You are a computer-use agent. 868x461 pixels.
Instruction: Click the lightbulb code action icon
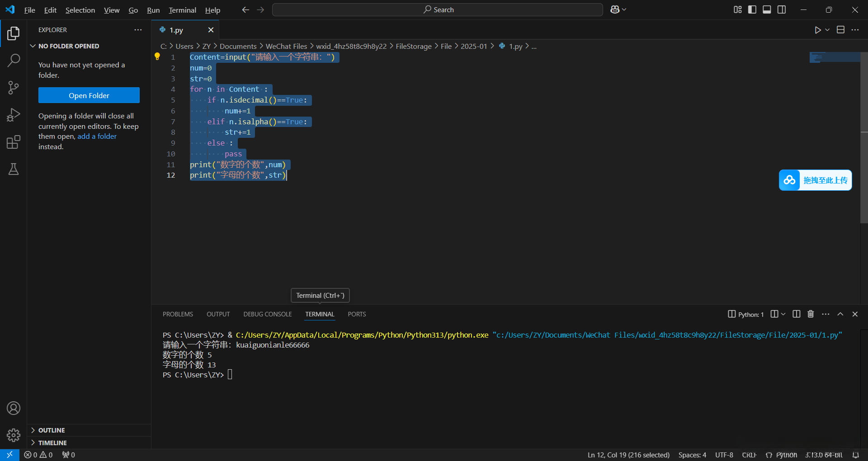pyautogui.click(x=157, y=56)
